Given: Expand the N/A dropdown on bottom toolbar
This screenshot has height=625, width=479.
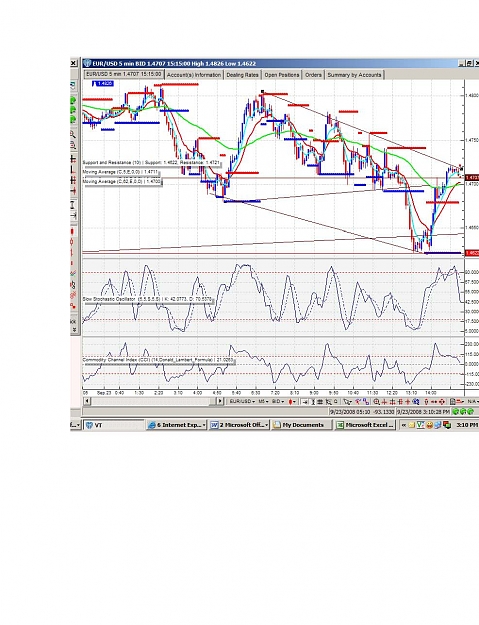Looking at the screenshot, I should (x=473, y=401).
